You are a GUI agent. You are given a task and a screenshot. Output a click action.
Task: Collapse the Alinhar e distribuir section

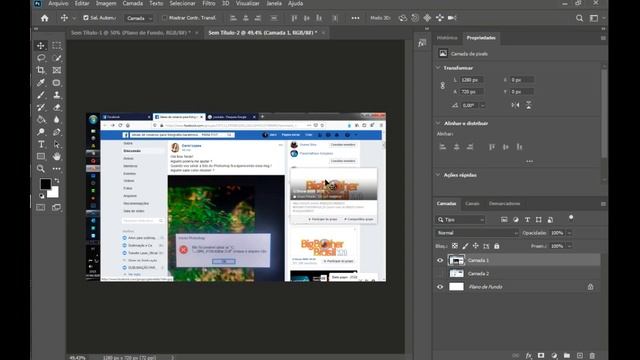point(438,123)
